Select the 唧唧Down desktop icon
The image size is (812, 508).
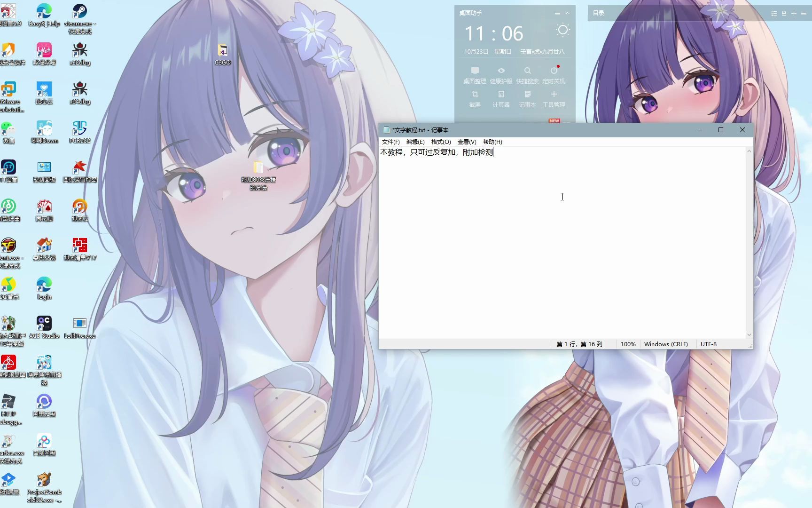[44, 132]
